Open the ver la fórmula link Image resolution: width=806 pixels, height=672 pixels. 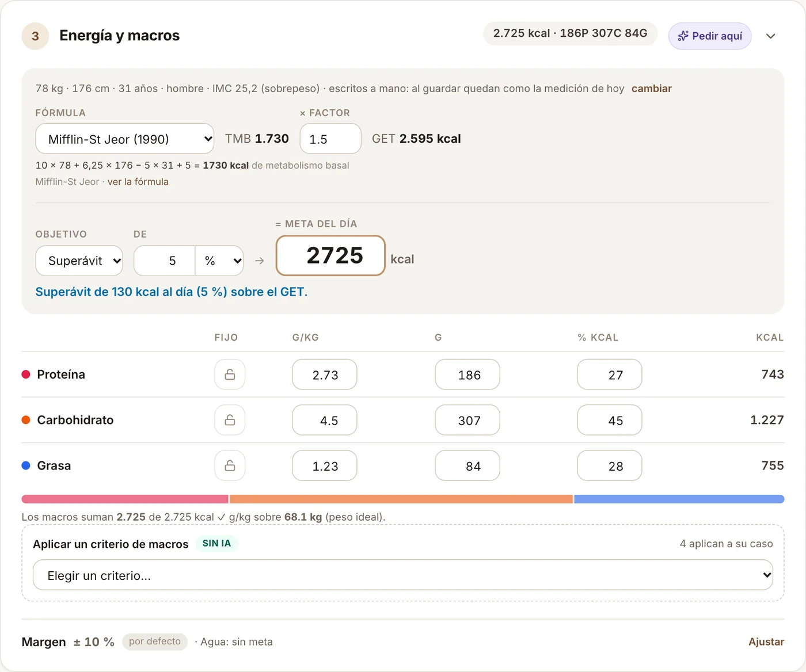[138, 182]
